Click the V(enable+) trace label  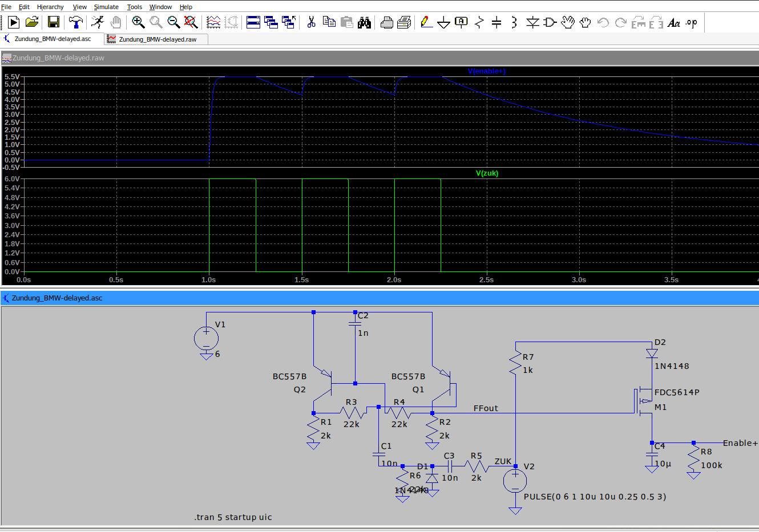click(x=486, y=71)
